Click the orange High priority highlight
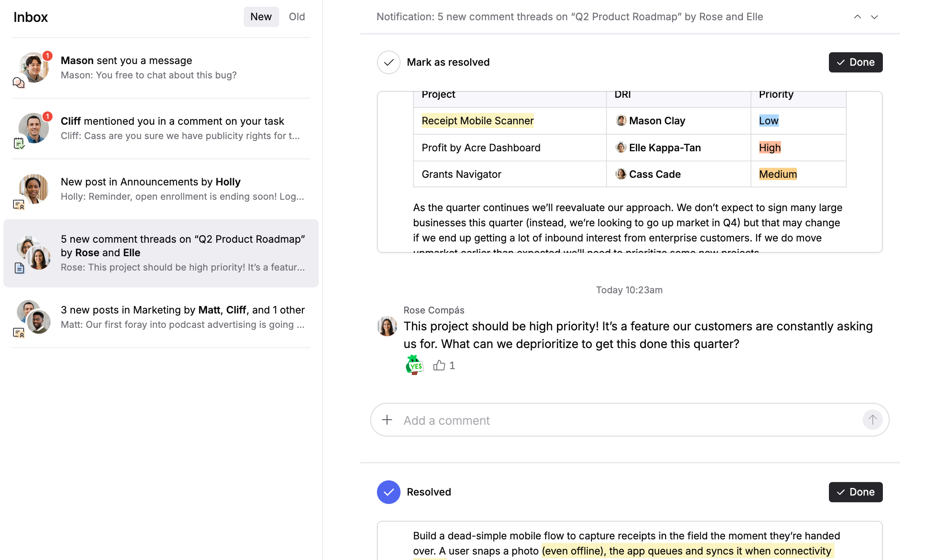Viewport: 936px width, 560px height. click(769, 147)
